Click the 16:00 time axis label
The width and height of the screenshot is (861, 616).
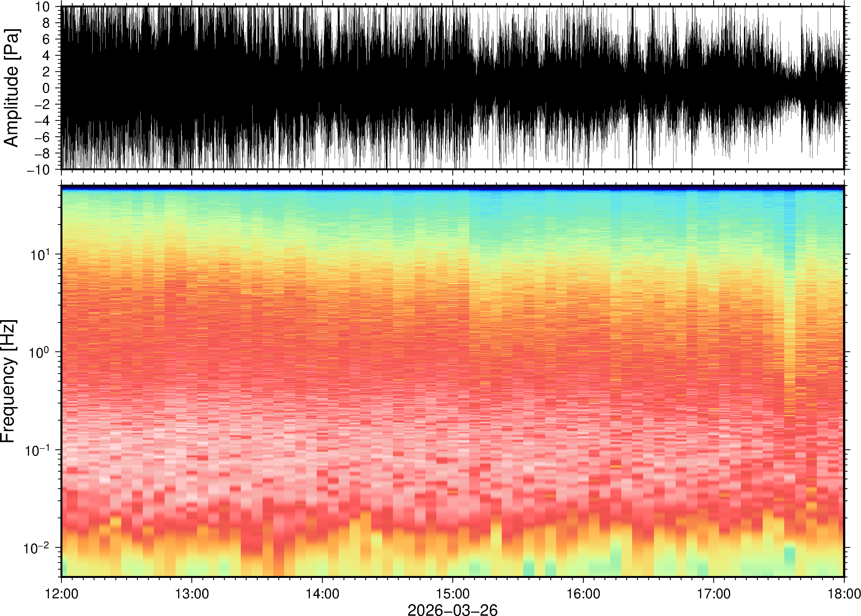[583, 593]
